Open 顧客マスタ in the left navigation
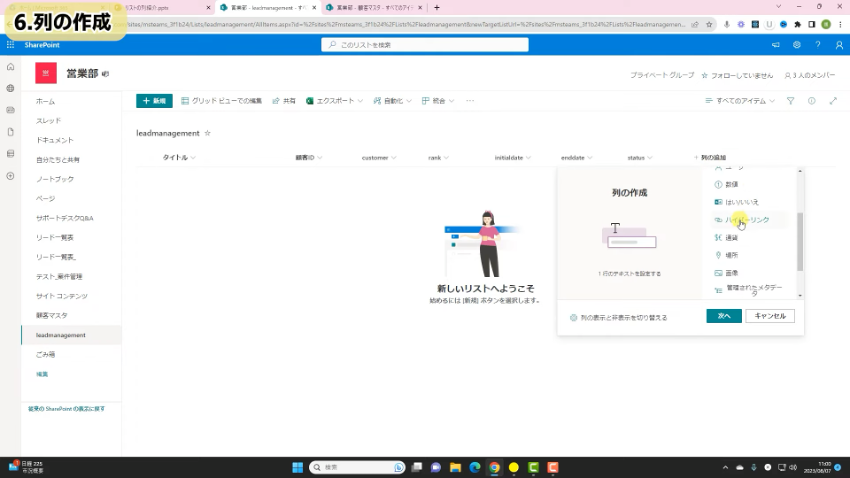The image size is (850, 478). 52,316
